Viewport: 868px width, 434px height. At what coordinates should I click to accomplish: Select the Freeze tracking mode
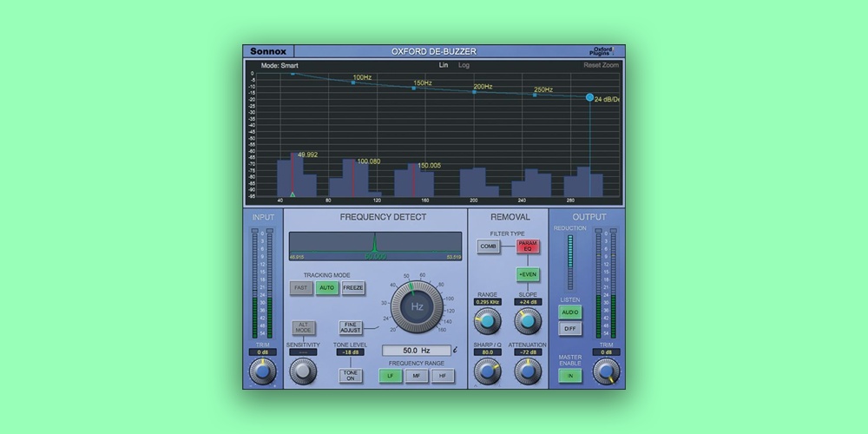[x=353, y=288]
